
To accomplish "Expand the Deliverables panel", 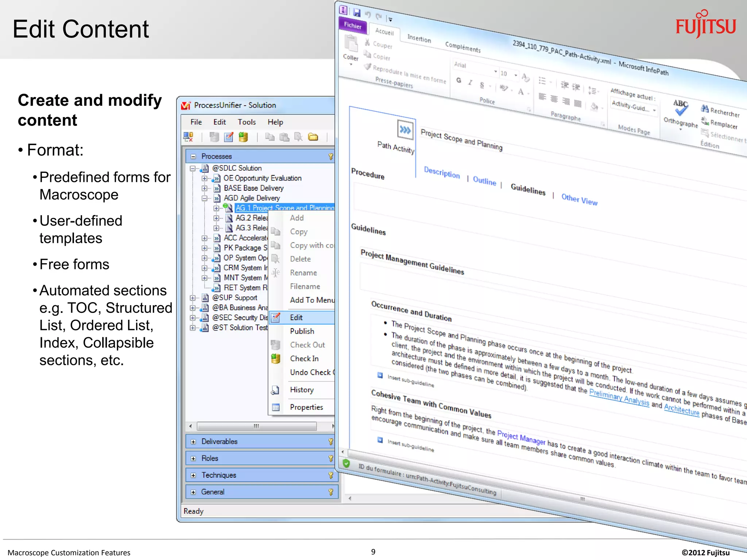I will 193,442.
